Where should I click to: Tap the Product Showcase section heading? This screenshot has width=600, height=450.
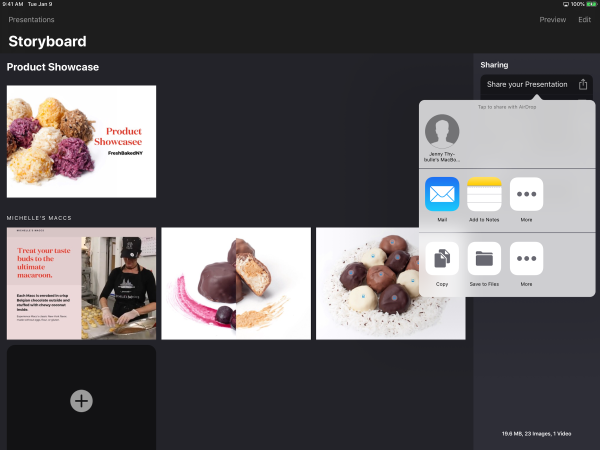click(x=53, y=67)
